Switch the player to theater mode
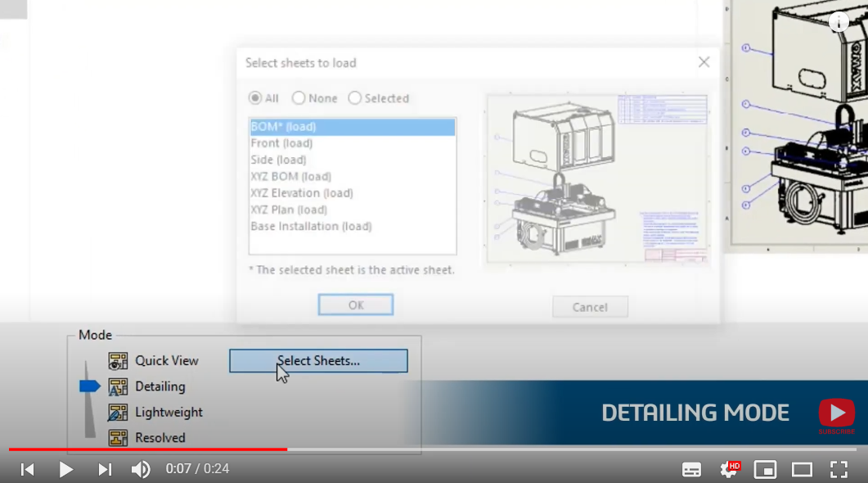The height and width of the screenshot is (483, 868). (803, 469)
